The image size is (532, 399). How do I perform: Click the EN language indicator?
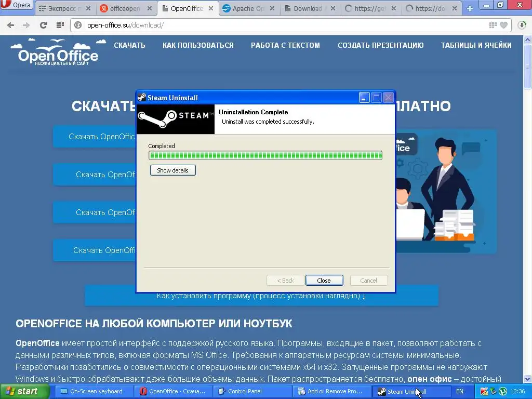click(460, 391)
